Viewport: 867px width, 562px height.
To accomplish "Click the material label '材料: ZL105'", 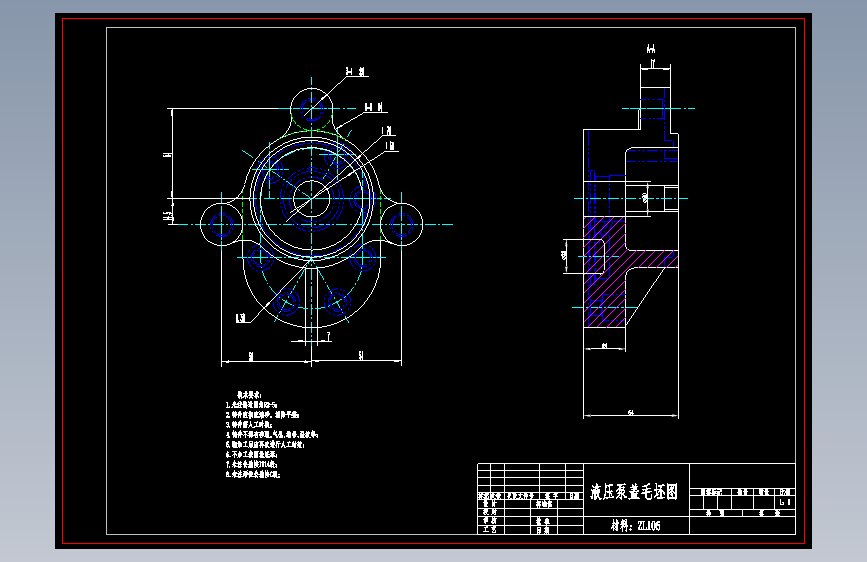I will 635,525.
